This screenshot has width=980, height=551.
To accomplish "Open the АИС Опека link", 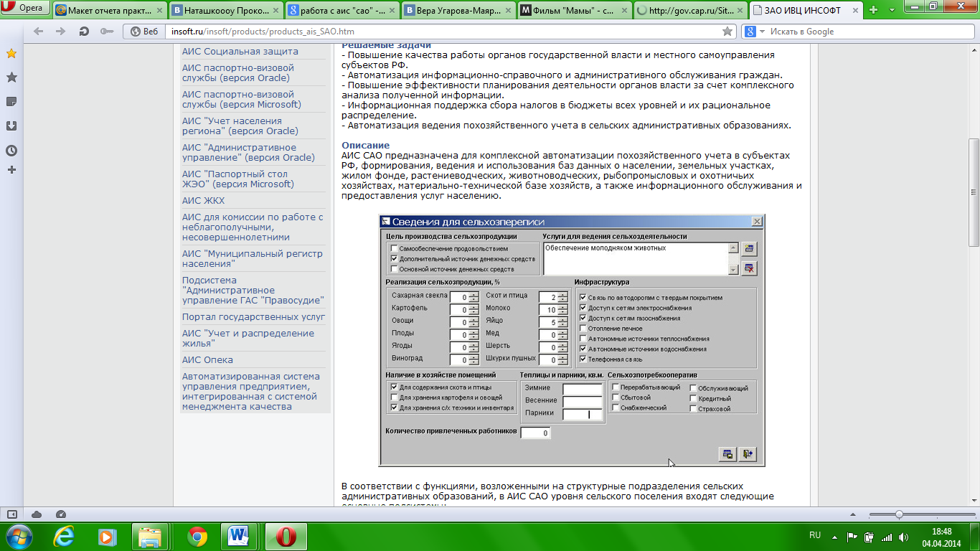I will [x=207, y=360].
